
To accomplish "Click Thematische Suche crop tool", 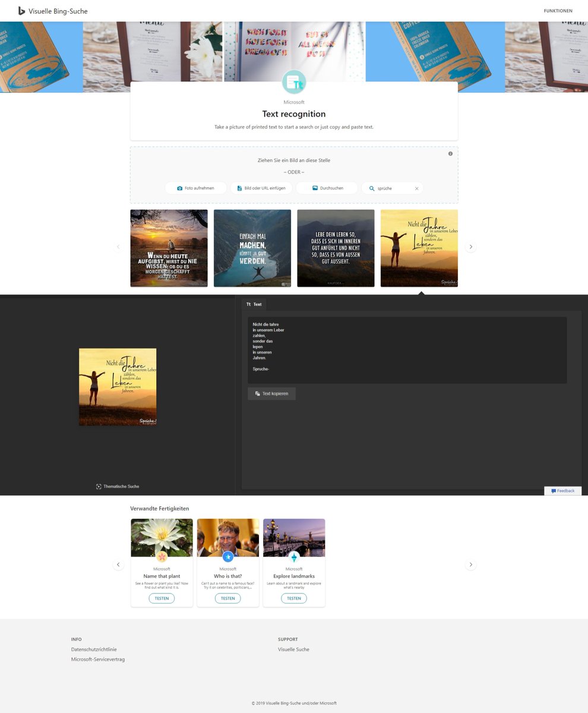I will (118, 487).
